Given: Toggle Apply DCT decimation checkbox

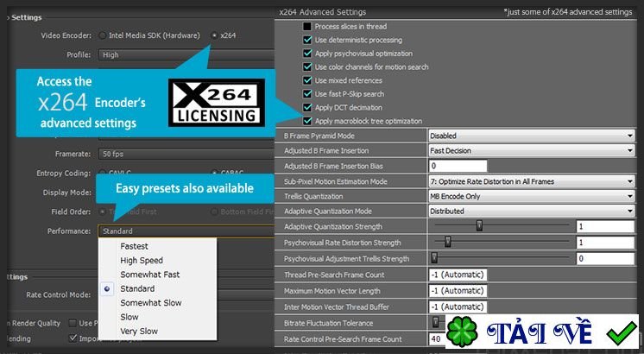Looking at the screenshot, I should click(x=307, y=108).
